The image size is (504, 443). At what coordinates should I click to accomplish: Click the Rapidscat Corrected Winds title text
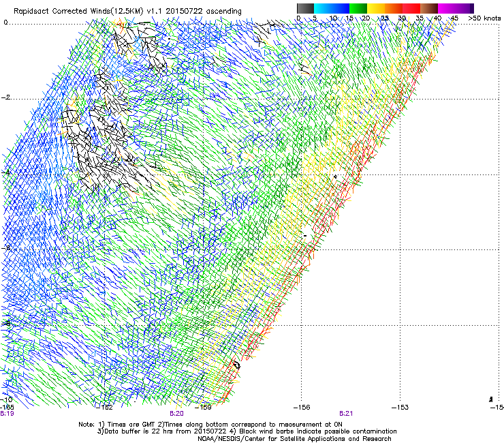[x=127, y=11]
